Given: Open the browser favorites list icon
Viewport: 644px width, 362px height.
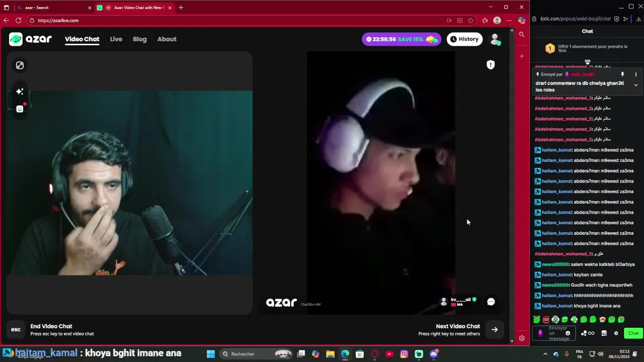Looking at the screenshot, I should (485, 21).
